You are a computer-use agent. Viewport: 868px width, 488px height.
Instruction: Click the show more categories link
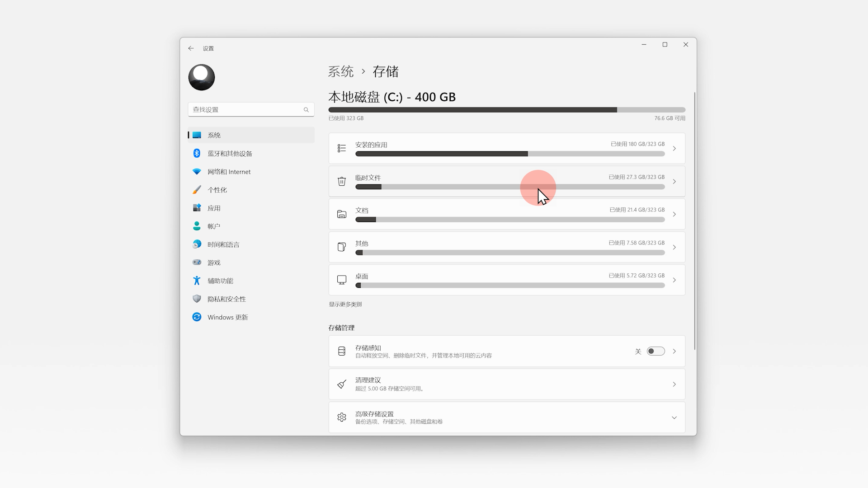(345, 305)
